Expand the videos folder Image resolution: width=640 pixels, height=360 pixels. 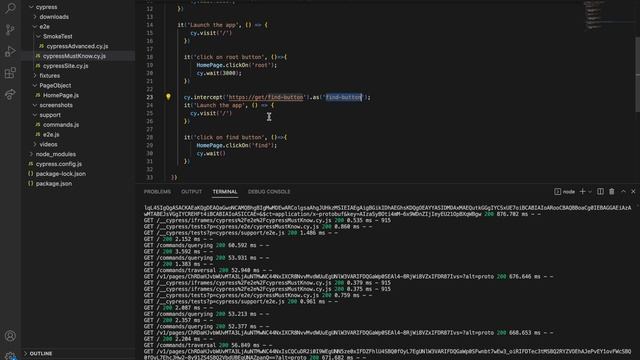(35, 144)
